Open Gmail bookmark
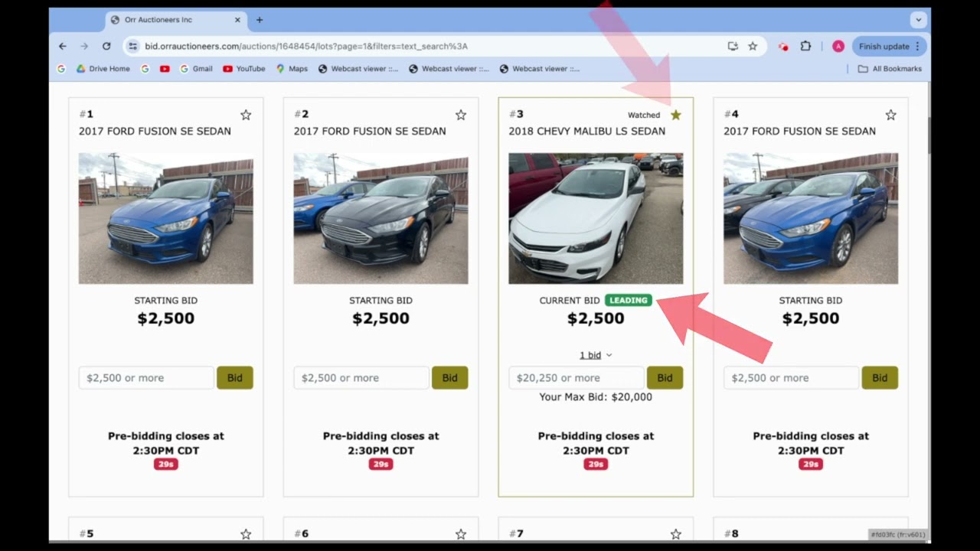The width and height of the screenshot is (980, 551). [196, 69]
